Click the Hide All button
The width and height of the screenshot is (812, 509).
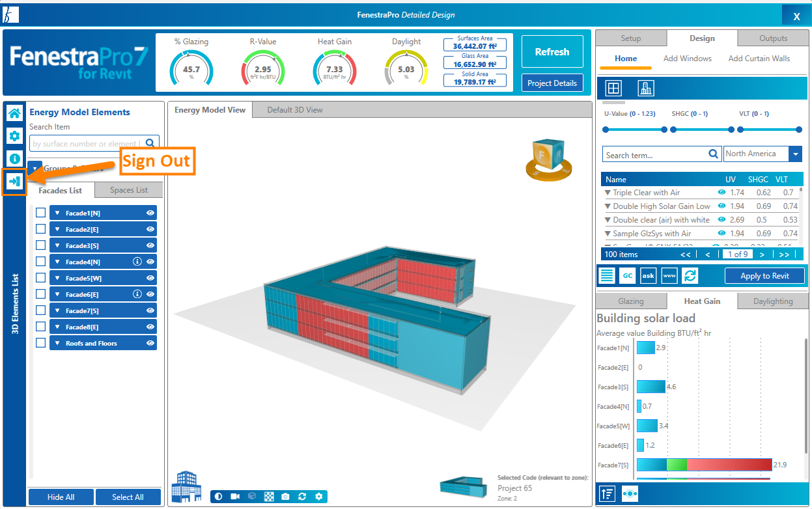click(x=61, y=497)
